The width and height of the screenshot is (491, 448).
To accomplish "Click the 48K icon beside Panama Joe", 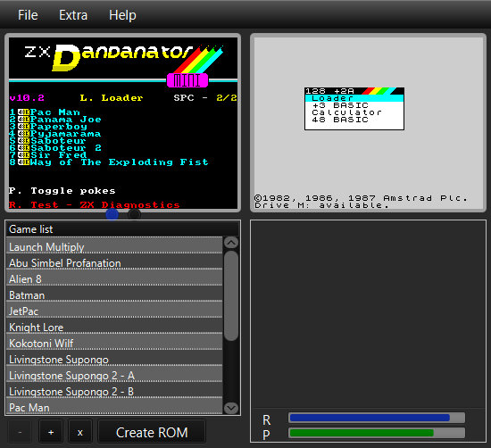I will pyautogui.click(x=23, y=119).
